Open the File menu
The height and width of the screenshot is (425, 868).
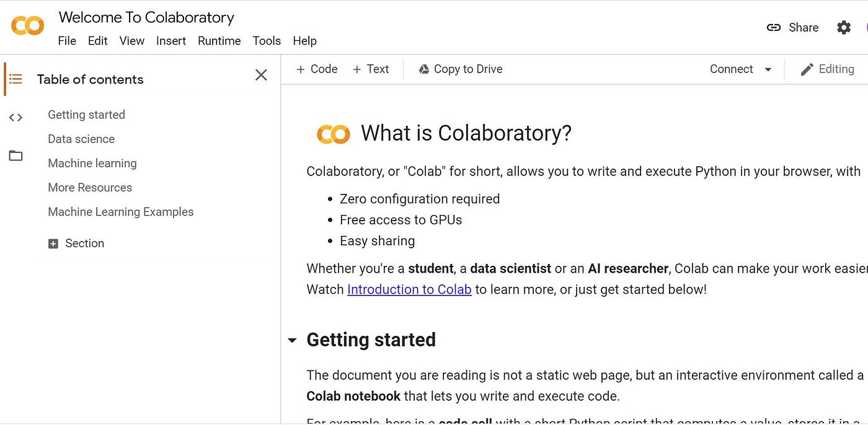pos(67,41)
